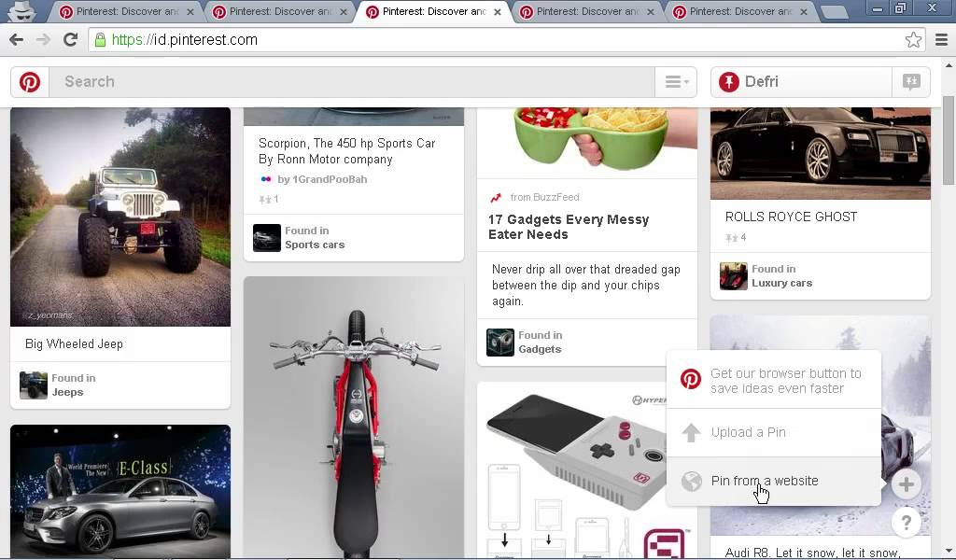The image size is (956, 560).
Task: Click Never drip all over description text
Action: [586, 286]
